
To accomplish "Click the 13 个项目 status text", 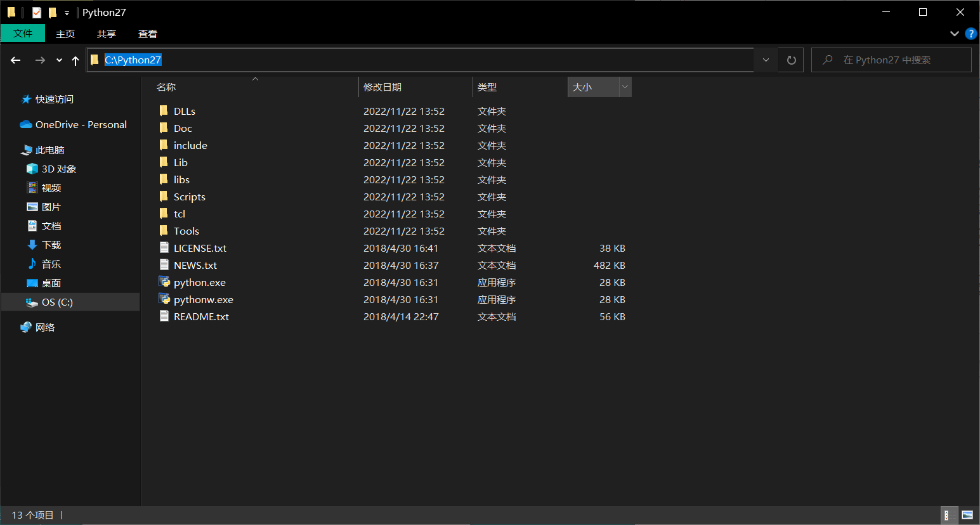I will click(x=33, y=515).
